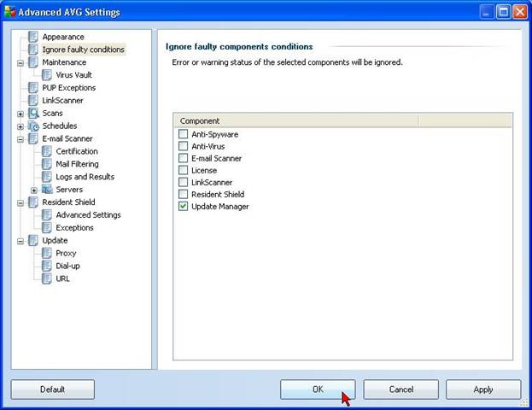This screenshot has height=410, width=532.
Task: Select Logs and Results label in tree
Action: tap(85, 177)
